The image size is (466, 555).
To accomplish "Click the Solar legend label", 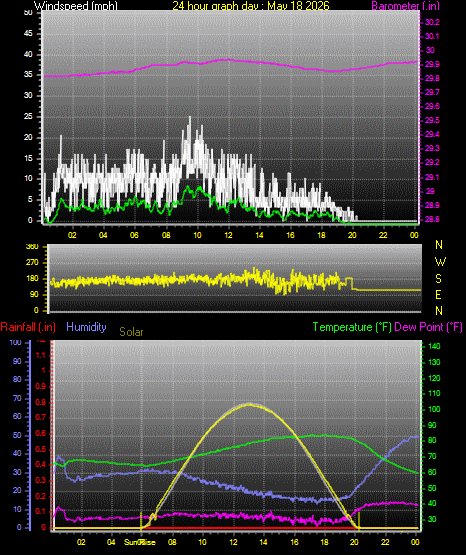I will click(x=131, y=332).
